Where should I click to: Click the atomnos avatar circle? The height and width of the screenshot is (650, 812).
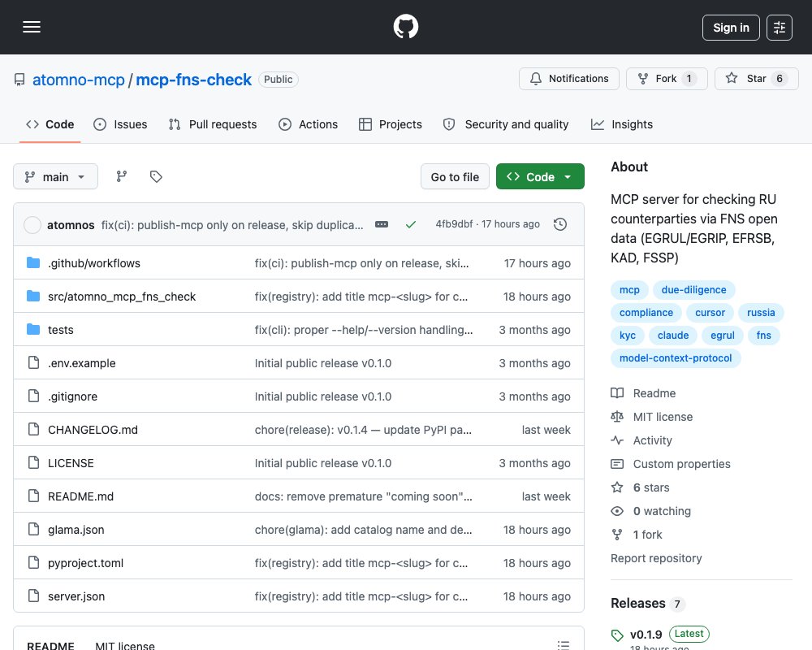[x=32, y=225]
